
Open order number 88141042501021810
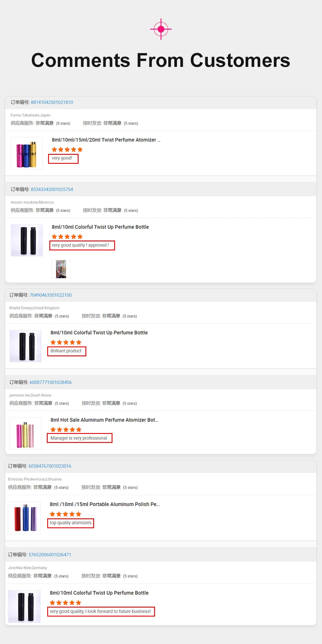click(52, 102)
